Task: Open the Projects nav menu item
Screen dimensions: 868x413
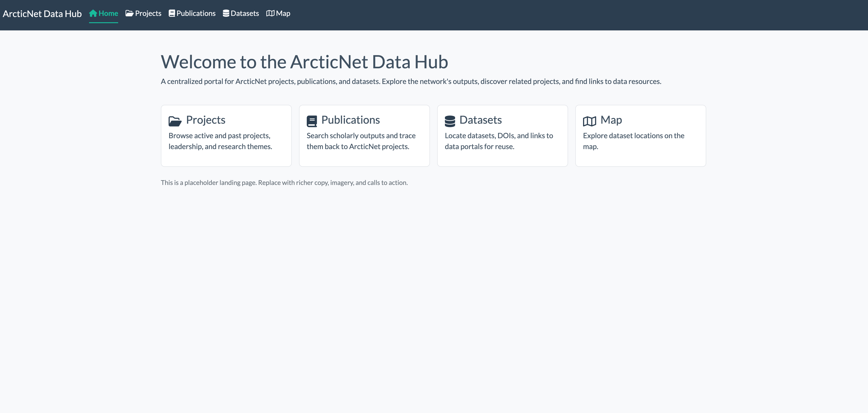Action: [x=148, y=13]
